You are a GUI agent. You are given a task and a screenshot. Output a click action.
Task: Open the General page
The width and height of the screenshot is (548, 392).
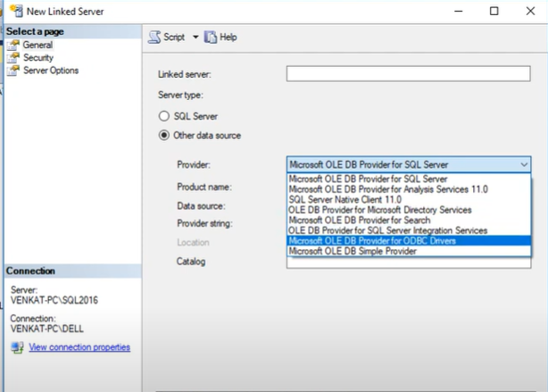37,45
